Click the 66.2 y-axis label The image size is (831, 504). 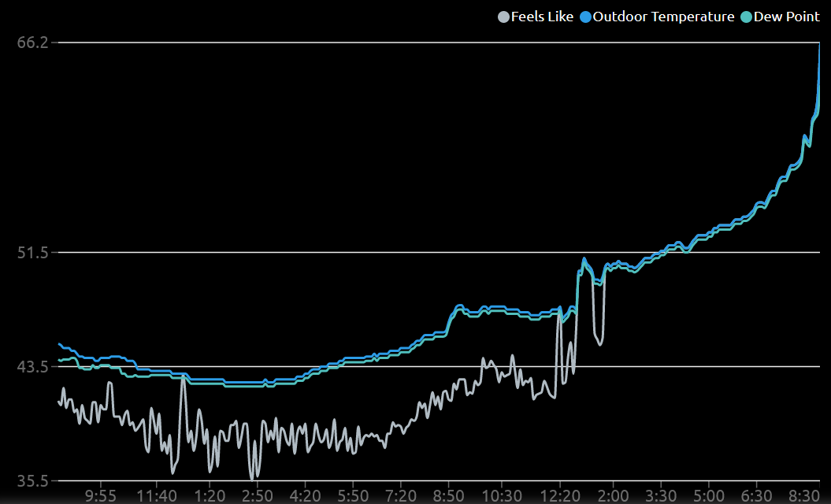[33, 43]
